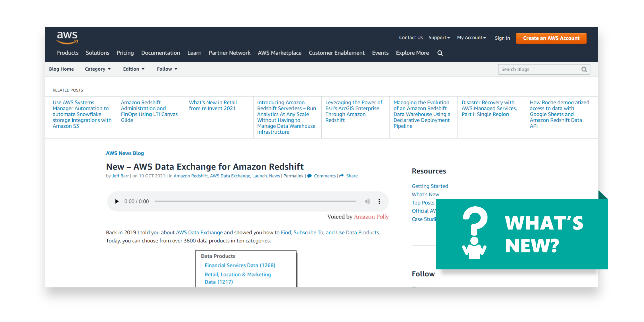The height and width of the screenshot is (322, 644).
Task: Open the Launch category link
Action: point(260,176)
